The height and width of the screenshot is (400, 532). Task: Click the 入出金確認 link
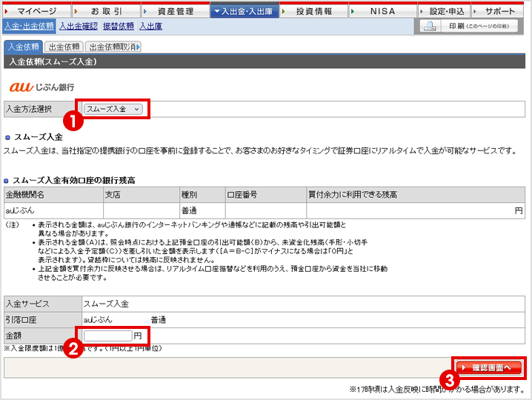point(78,27)
